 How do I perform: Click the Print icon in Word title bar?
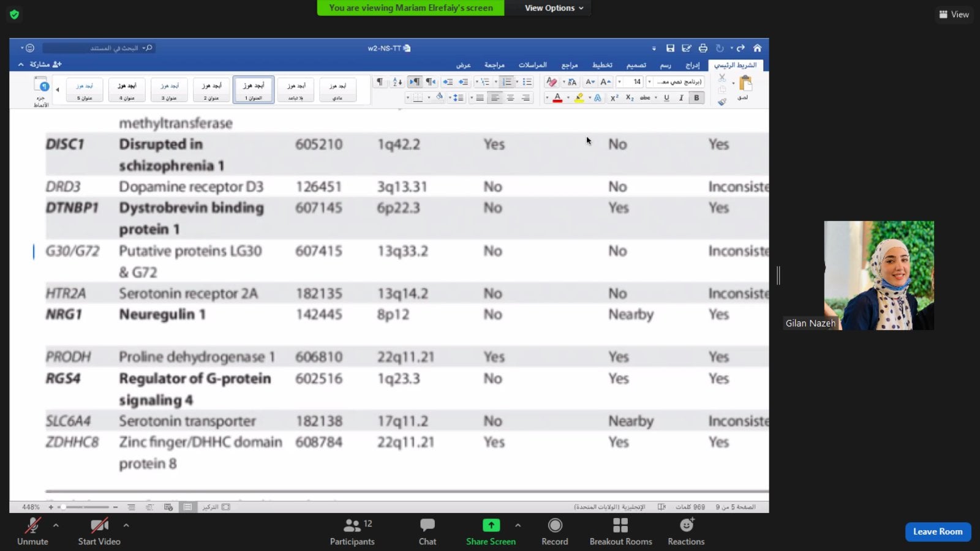point(703,48)
